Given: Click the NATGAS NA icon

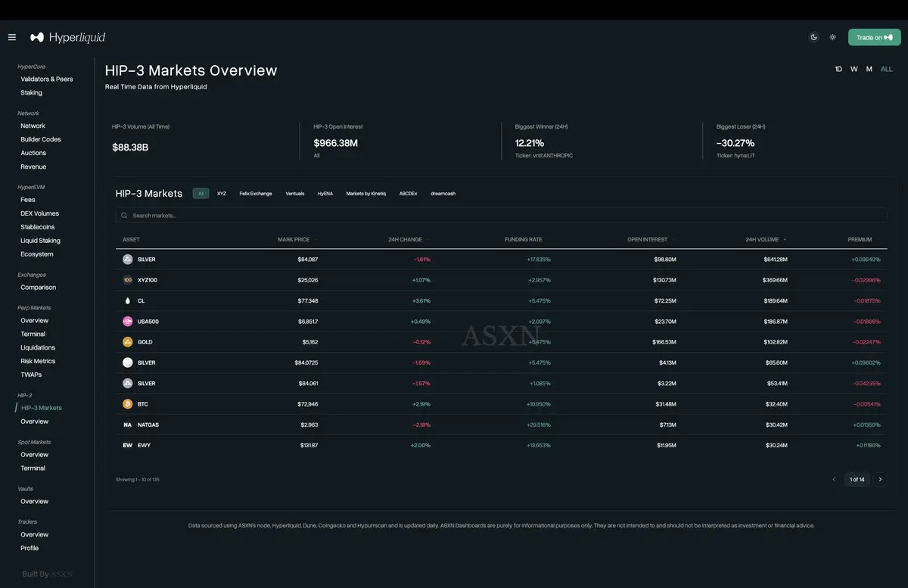Looking at the screenshot, I should click(x=127, y=425).
